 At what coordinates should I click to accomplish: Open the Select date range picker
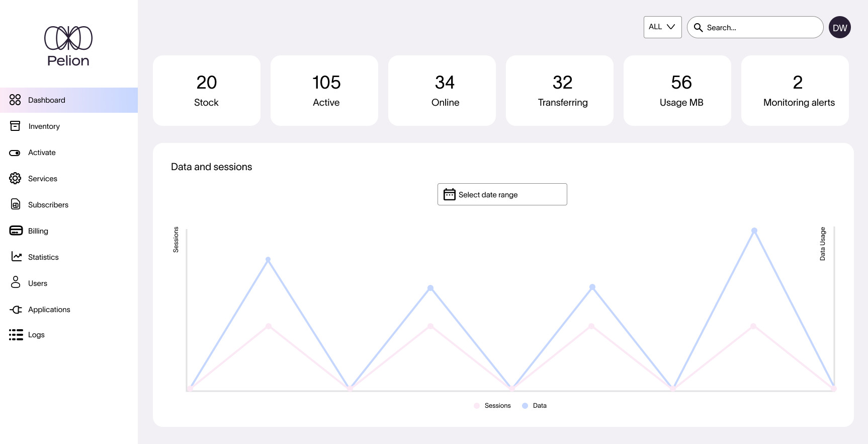[x=502, y=194]
